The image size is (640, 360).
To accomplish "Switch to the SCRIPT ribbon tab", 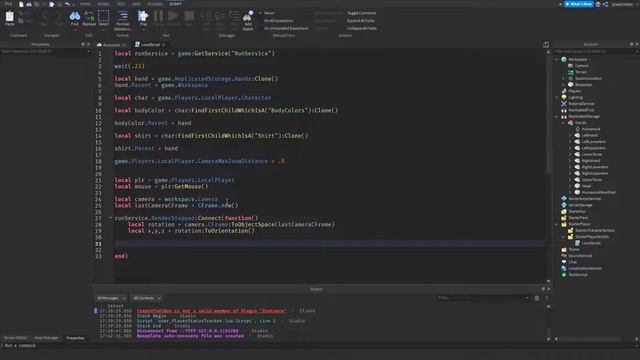I will pyautogui.click(x=176, y=4).
